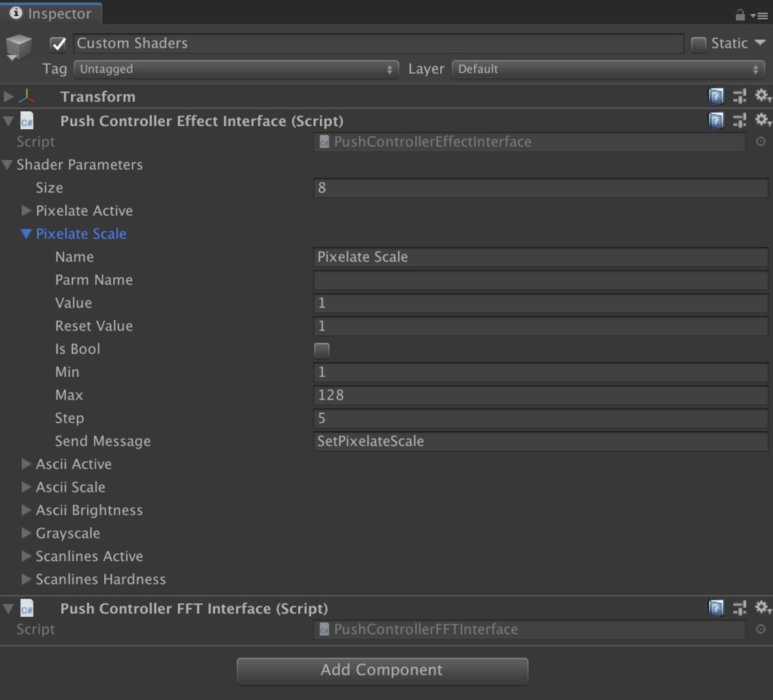773x700 pixels.
Task: Click the Max value field showing 128
Action: (540, 395)
